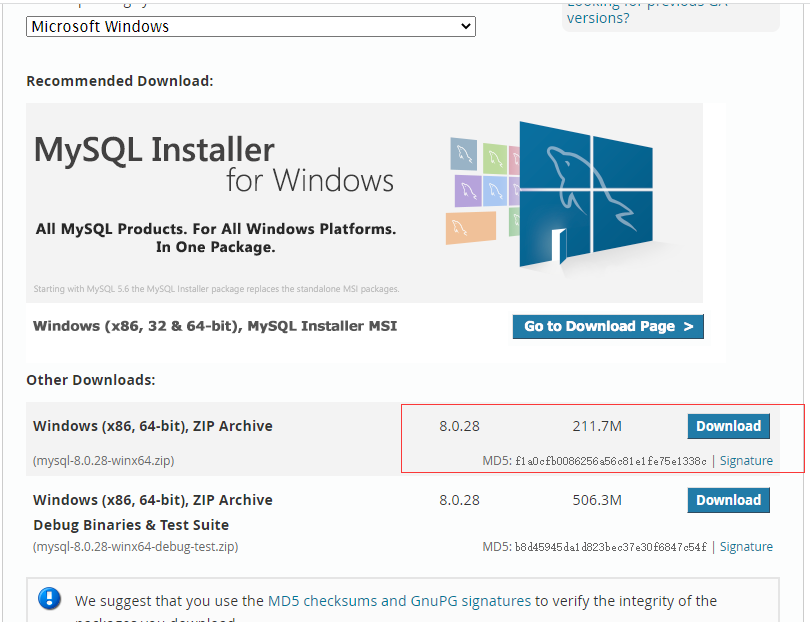The width and height of the screenshot is (810, 622).
Task: Click the mysql-8.0.28-winx64.zip filename text
Action: pos(104,461)
